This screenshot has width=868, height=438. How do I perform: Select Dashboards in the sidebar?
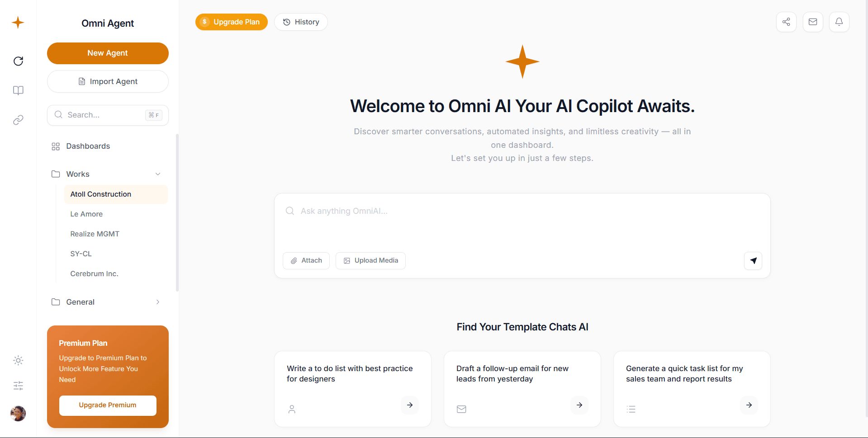(x=88, y=146)
